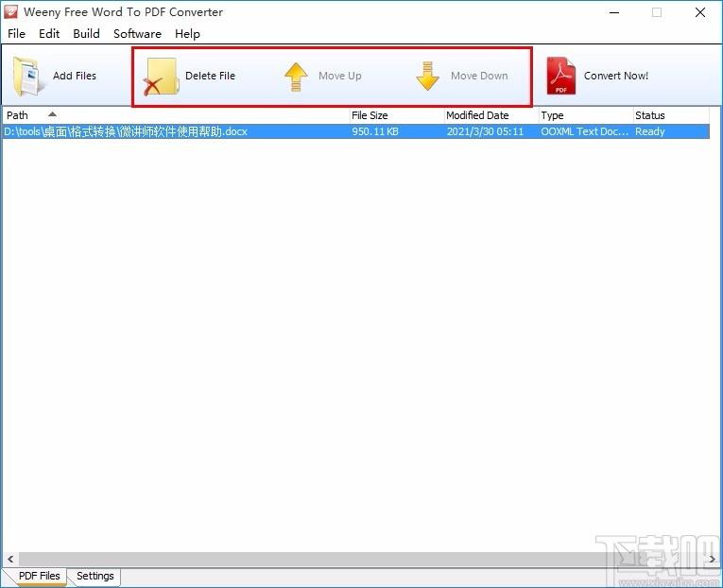The image size is (723, 588).
Task: Click the Delete File text label
Action: pyautogui.click(x=210, y=76)
